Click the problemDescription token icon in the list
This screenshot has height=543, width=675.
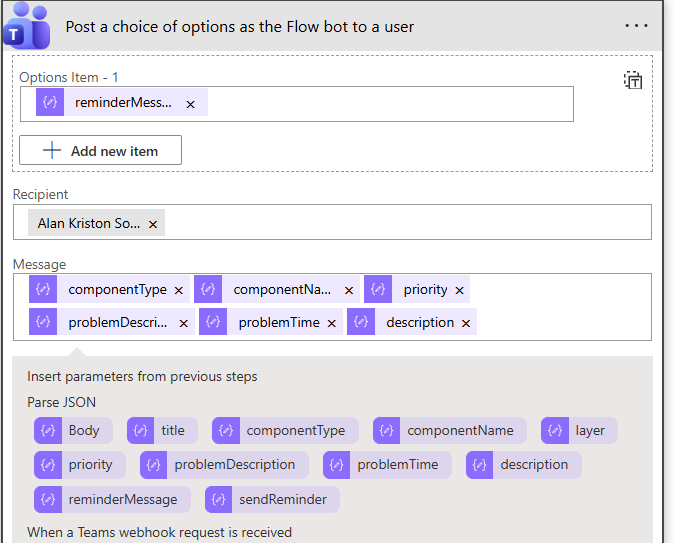pyautogui.click(x=154, y=465)
